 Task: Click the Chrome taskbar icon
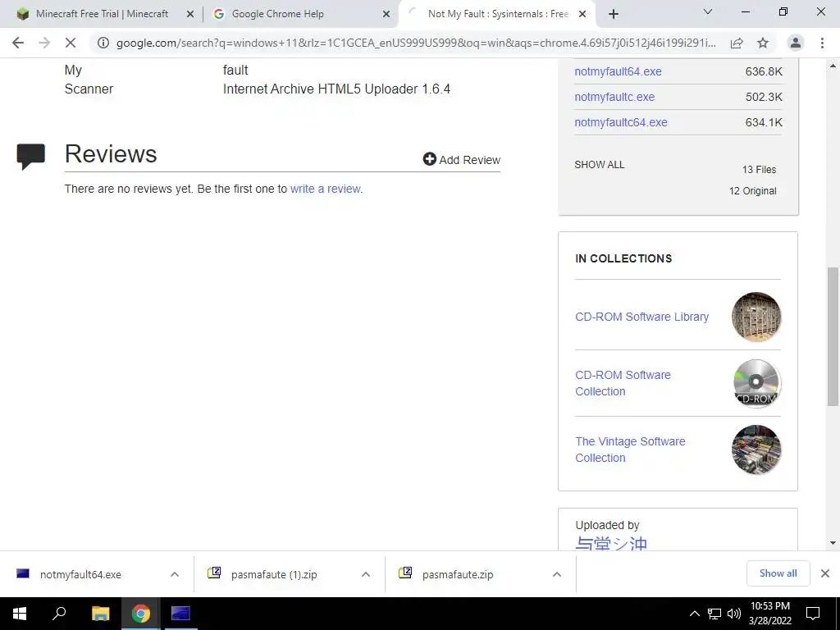[x=140, y=614]
